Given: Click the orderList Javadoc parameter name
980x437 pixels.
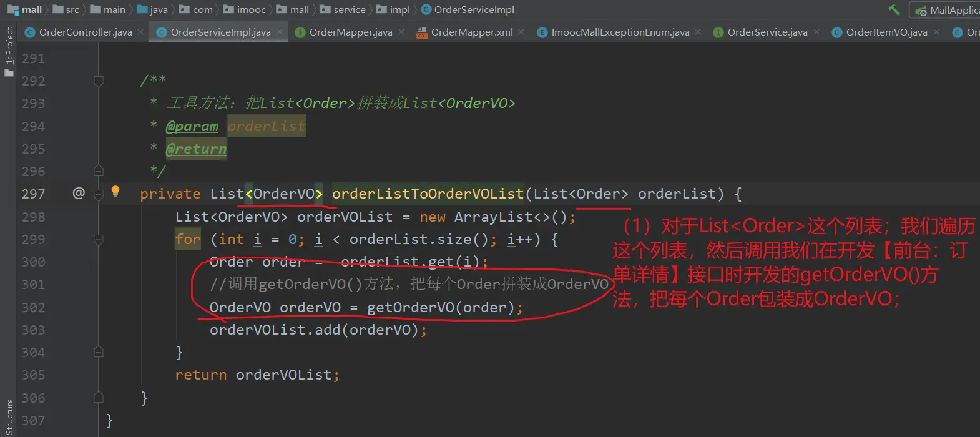Looking at the screenshot, I should (267, 127).
